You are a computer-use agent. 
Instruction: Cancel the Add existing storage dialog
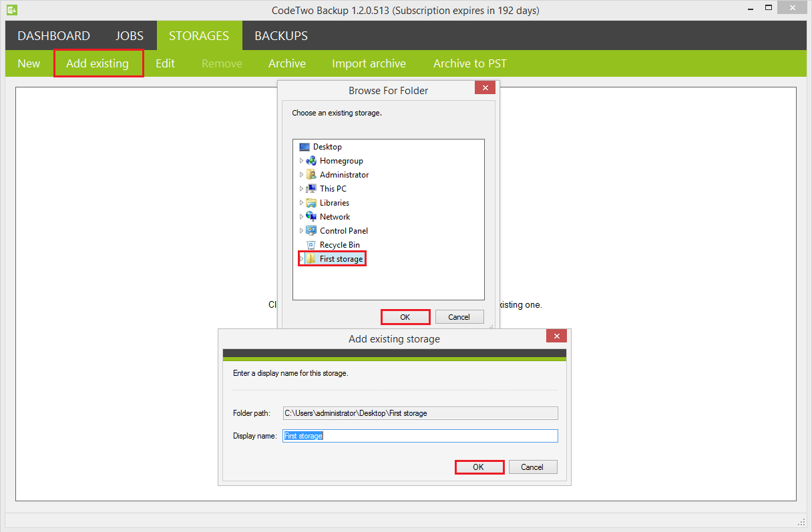[533, 467]
